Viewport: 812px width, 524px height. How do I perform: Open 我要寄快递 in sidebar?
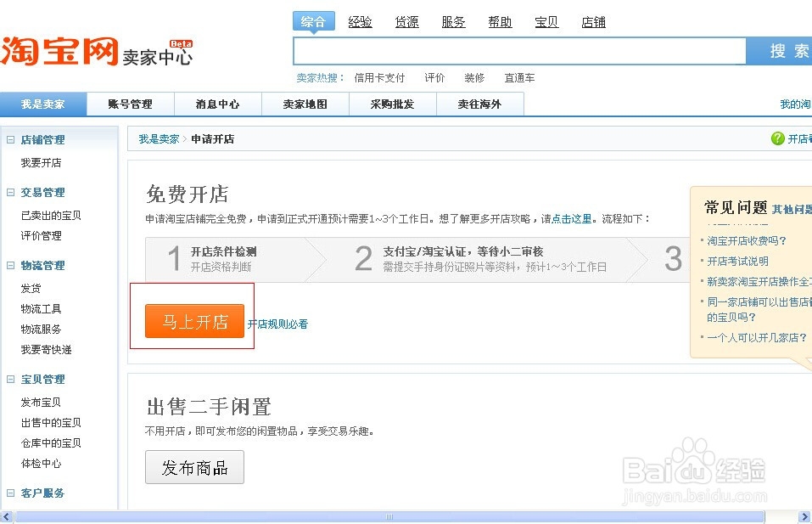point(46,350)
